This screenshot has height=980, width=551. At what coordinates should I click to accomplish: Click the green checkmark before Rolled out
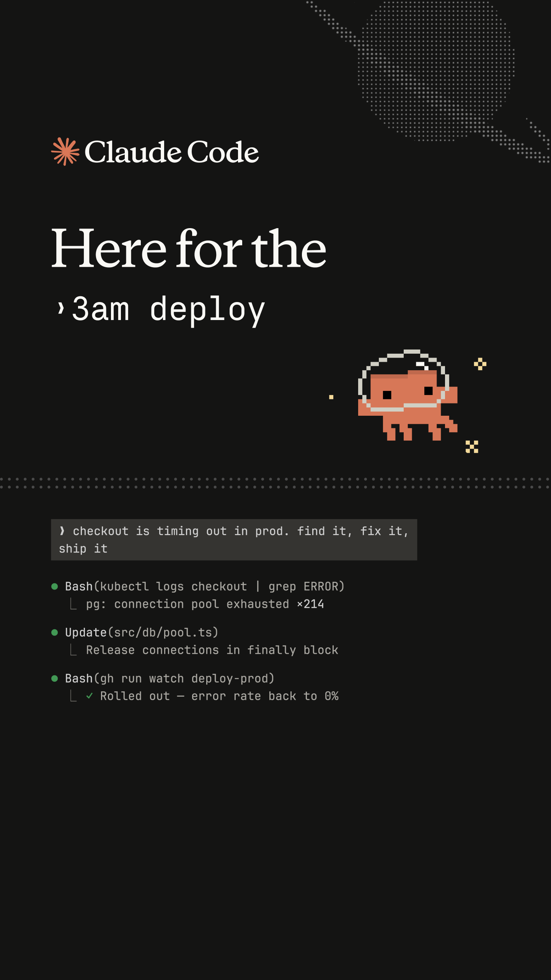(90, 696)
